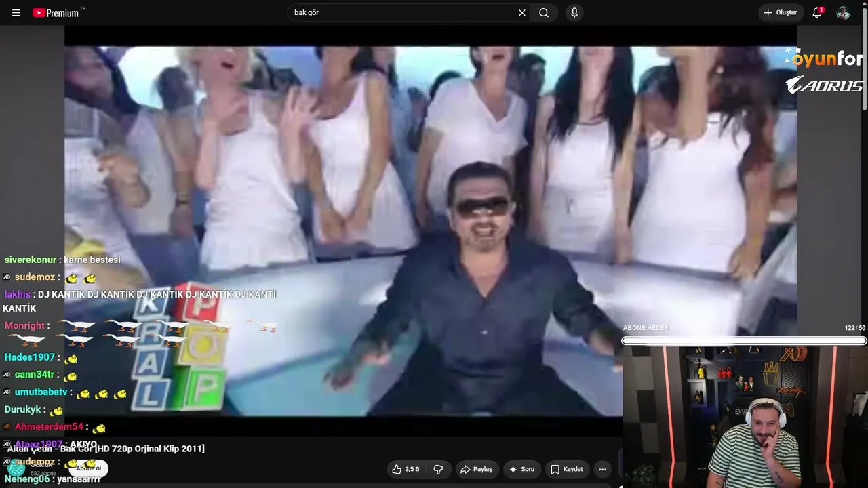Select the video title "Altan Çetin - Bak Gör"

tap(106, 449)
